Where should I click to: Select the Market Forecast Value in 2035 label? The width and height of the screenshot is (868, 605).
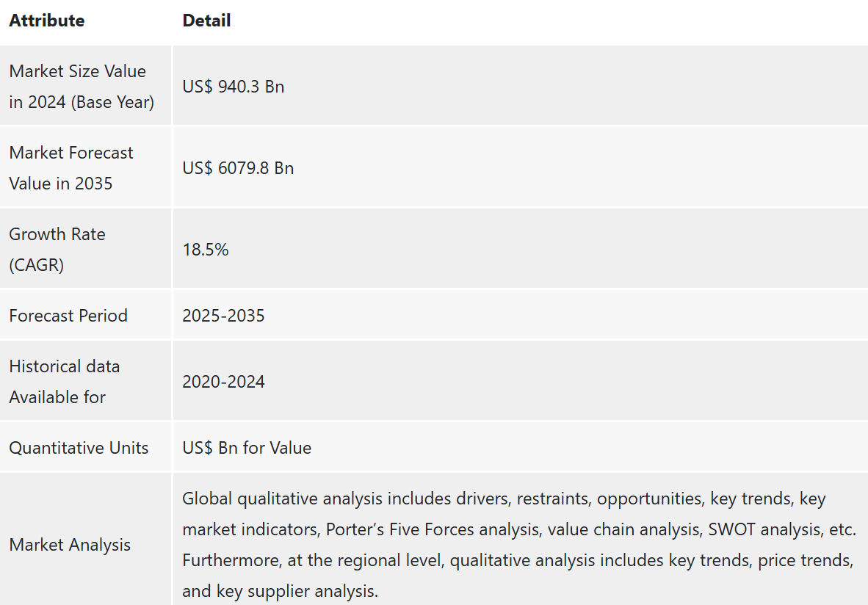click(71, 167)
